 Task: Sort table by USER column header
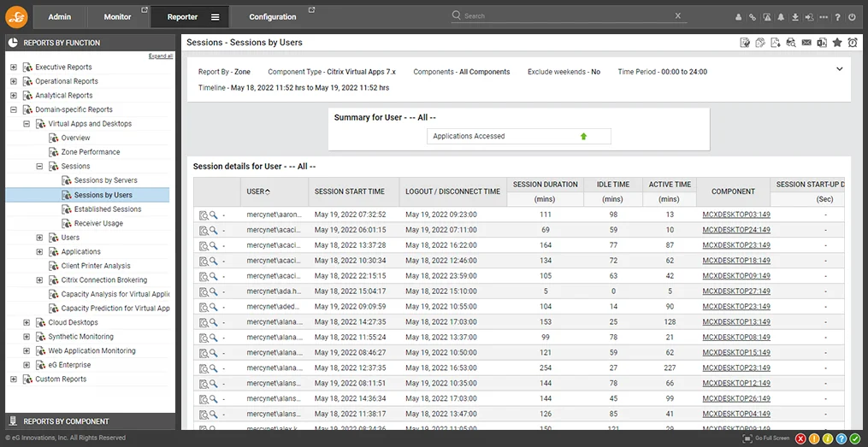(274, 191)
